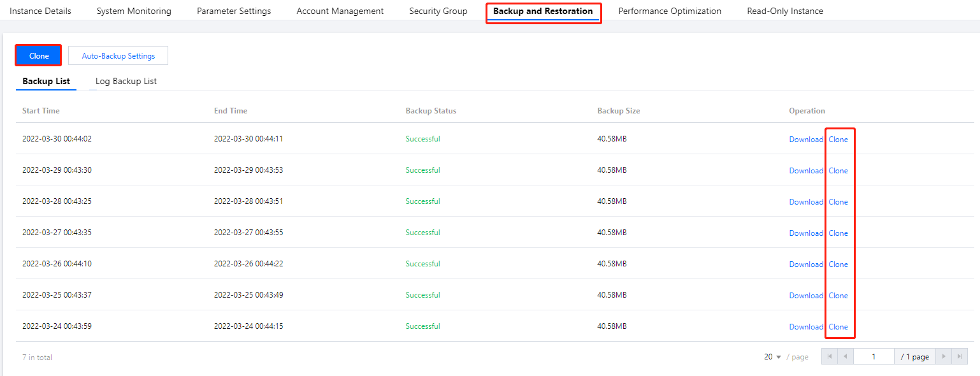Screen dimensions: 980x376
Task: Go to next page arrow icon
Action: coord(944,357)
